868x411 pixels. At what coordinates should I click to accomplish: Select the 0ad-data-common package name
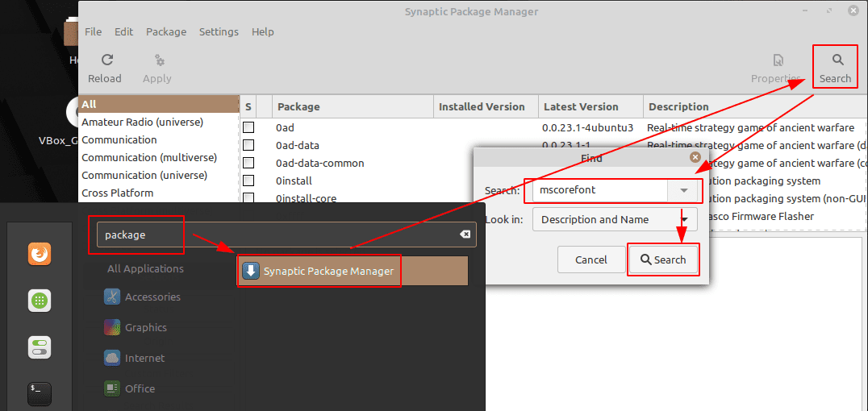tap(320, 163)
